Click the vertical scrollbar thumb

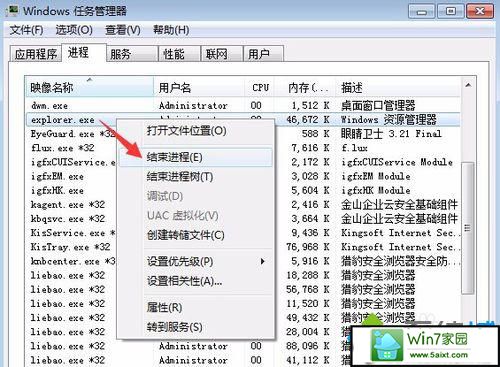[468, 229]
